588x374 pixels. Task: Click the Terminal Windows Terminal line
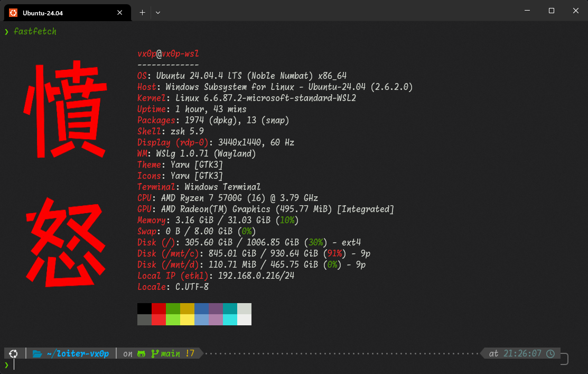pos(199,187)
